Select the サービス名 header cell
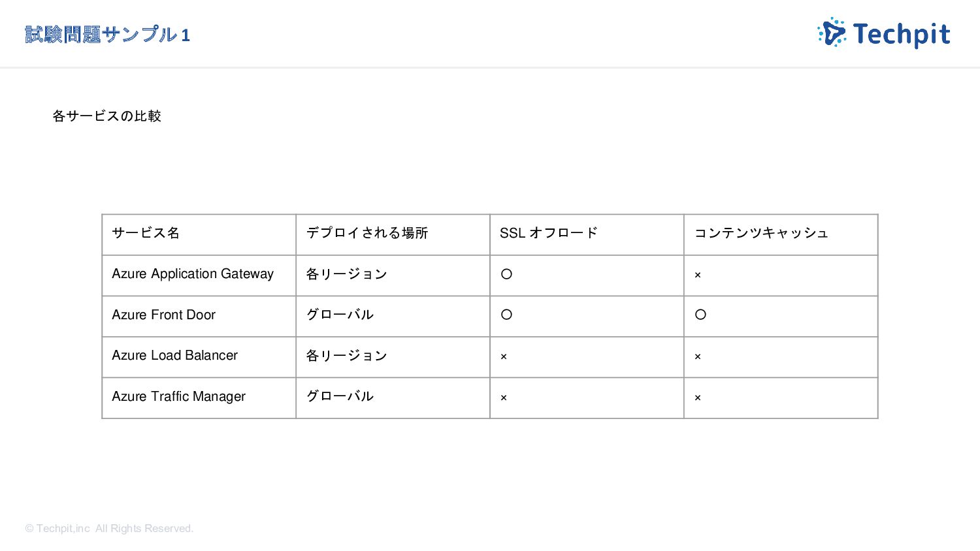980x551 pixels. (x=199, y=234)
